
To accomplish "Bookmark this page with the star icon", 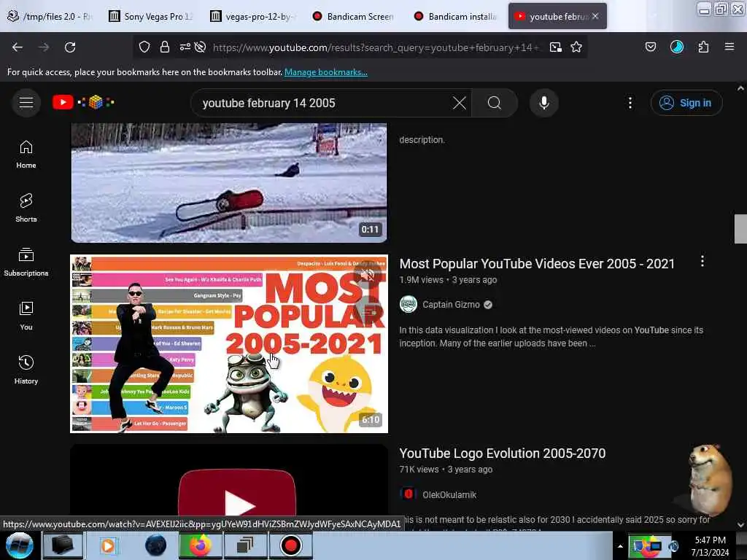I will (x=576, y=47).
